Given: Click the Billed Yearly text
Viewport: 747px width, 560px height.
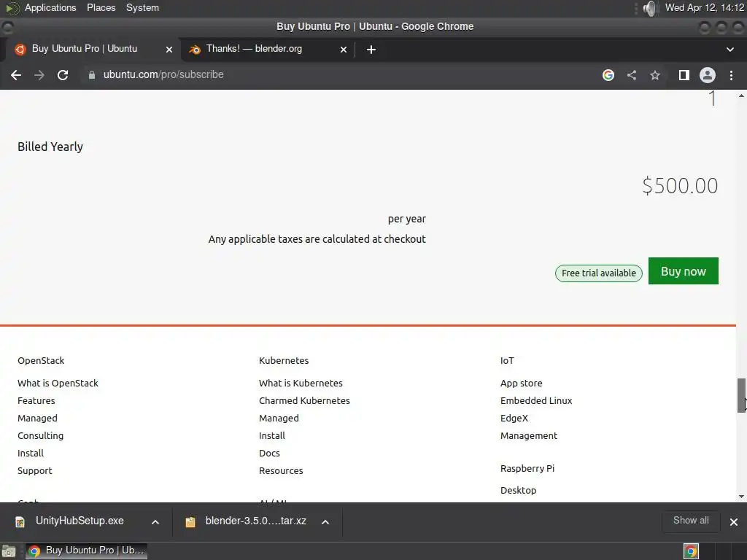Looking at the screenshot, I should click(x=50, y=147).
